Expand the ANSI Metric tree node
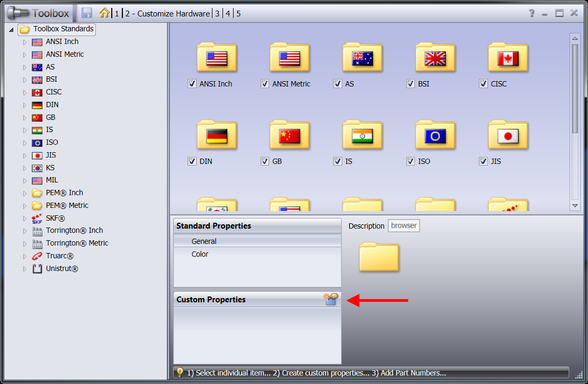 25,55
